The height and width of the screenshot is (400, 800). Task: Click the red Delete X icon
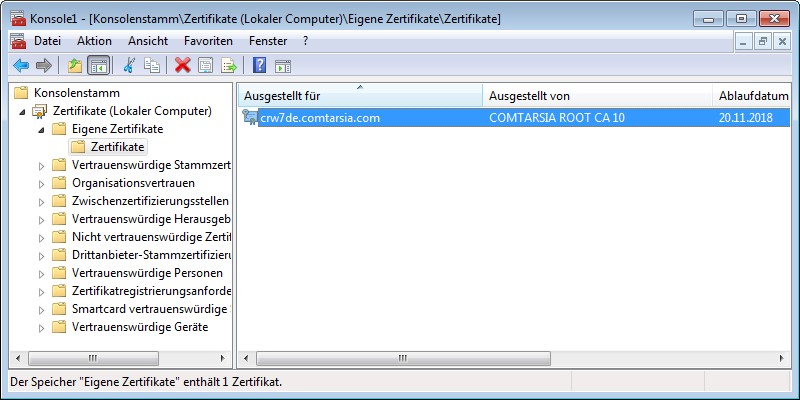pos(182,65)
